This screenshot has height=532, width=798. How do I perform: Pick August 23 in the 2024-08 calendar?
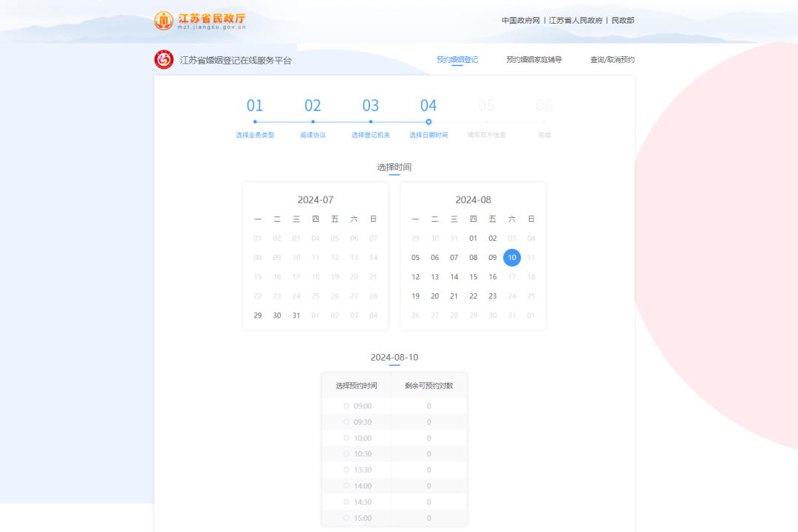pyautogui.click(x=493, y=296)
